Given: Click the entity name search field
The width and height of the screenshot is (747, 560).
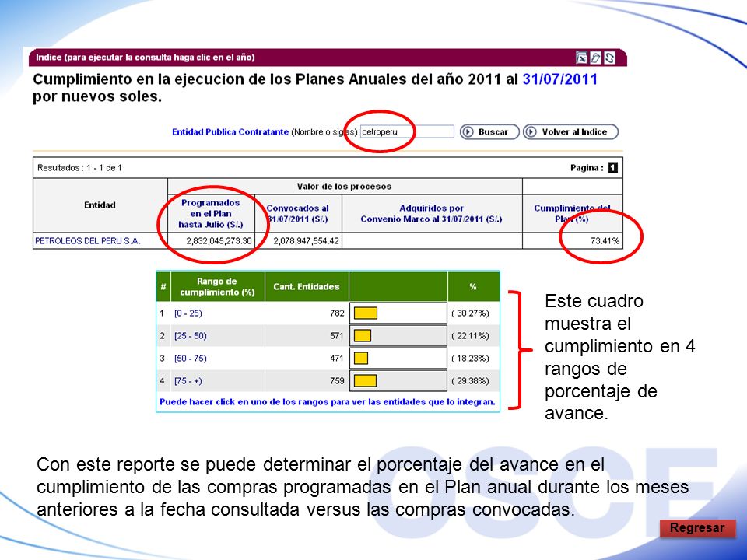Looking at the screenshot, I should pos(407,132).
